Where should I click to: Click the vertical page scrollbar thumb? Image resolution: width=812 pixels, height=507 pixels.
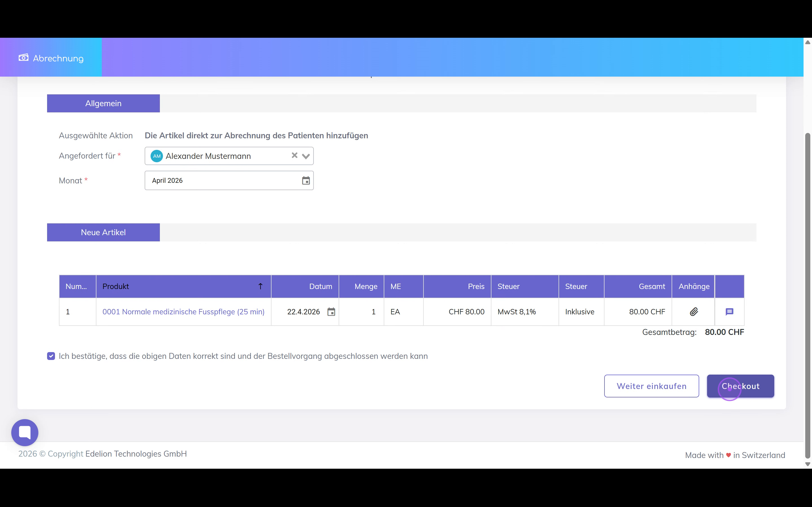[x=808, y=295]
